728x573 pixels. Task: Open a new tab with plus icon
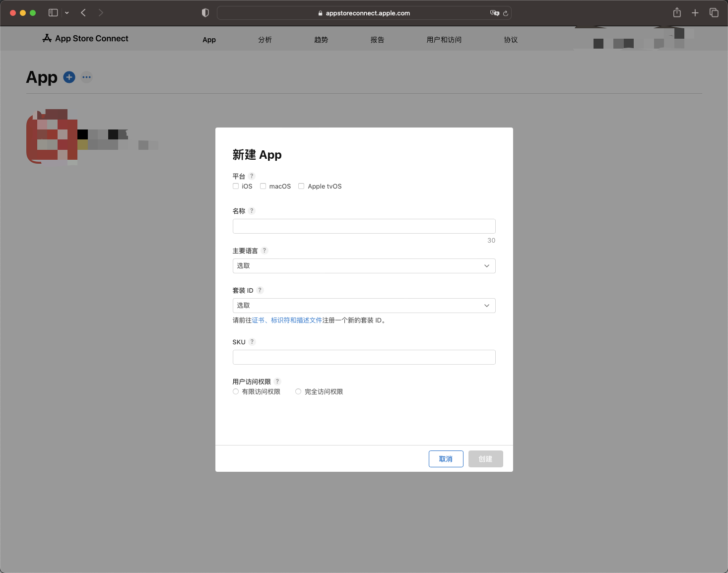tap(695, 13)
